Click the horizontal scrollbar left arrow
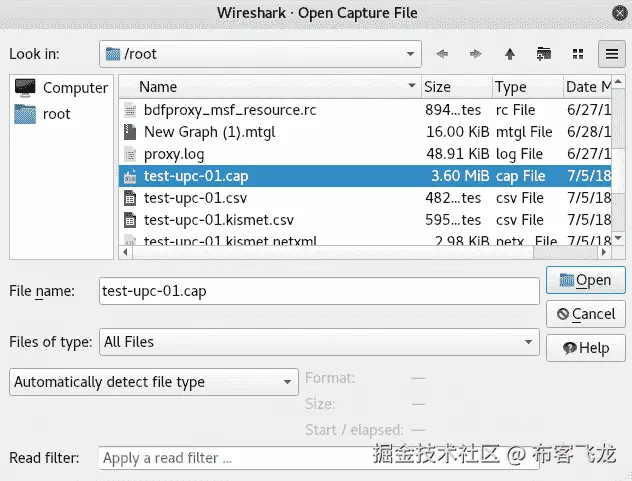The image size is (632, 481). [125, 252]
